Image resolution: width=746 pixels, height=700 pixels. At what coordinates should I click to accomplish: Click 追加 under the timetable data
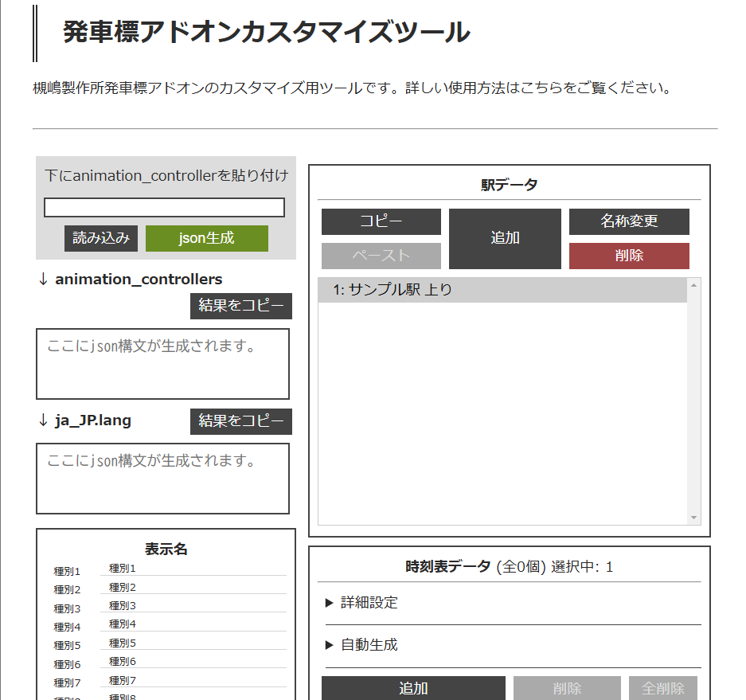pyautogui.click(x=413, y=688)
